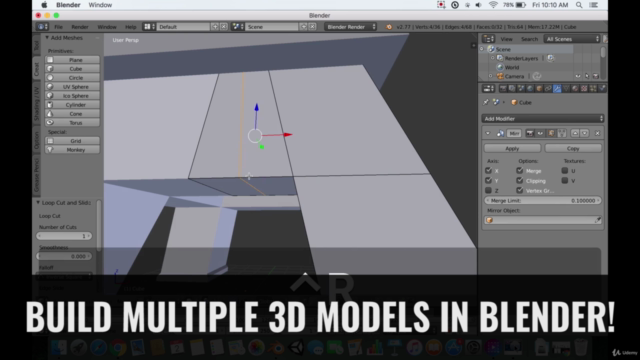Pick mirror object with the eyedropper icon
This screenshot has width=640, height=360.
tap(598, 220)
